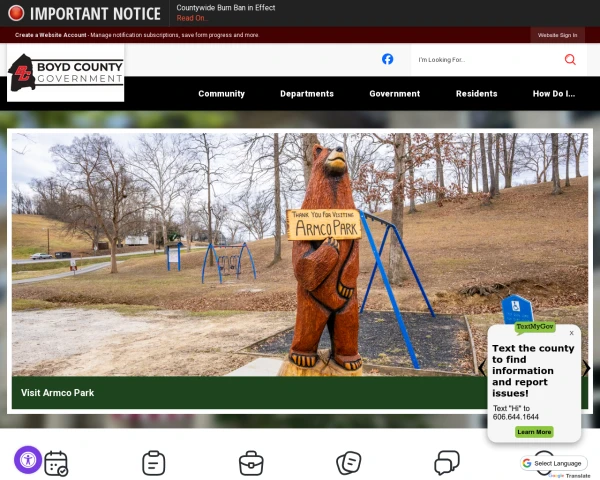Open the Select Language dropdown

click(x=554, y=463)
